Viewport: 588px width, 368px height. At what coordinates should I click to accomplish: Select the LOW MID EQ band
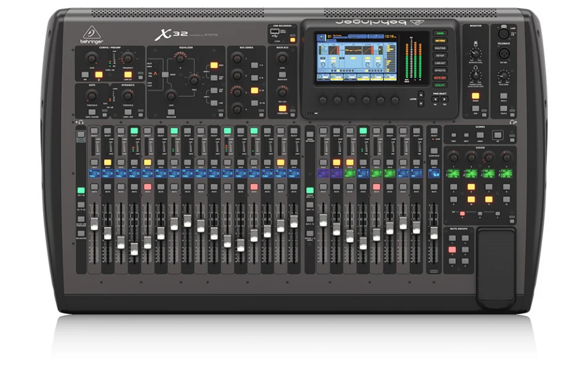(x=214, y=91)
